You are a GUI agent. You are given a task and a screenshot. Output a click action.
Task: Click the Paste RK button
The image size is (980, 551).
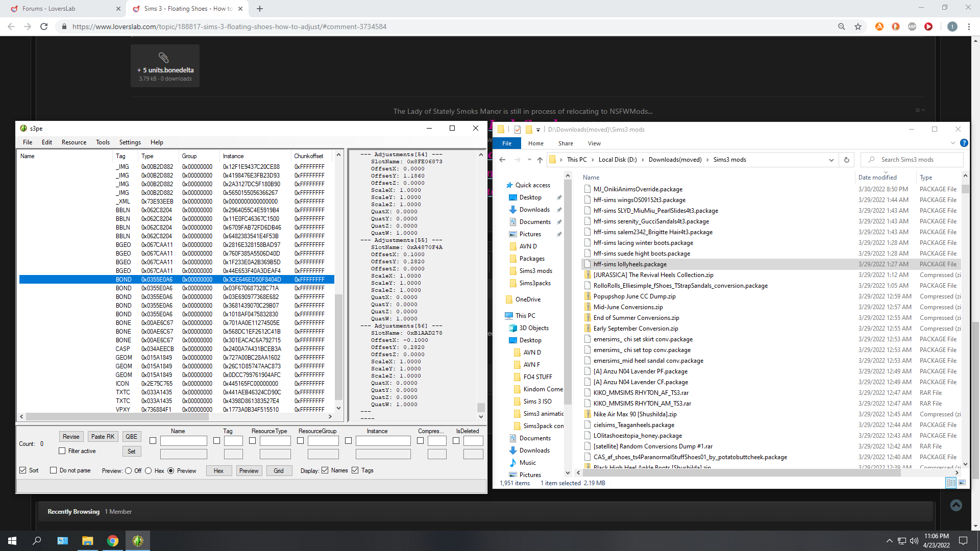103,437
